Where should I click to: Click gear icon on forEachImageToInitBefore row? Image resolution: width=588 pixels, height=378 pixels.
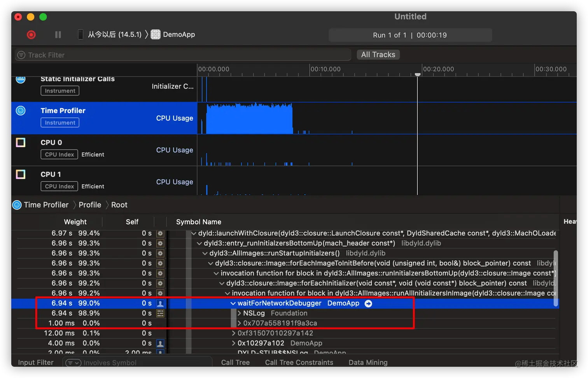(x=160, y=263)
